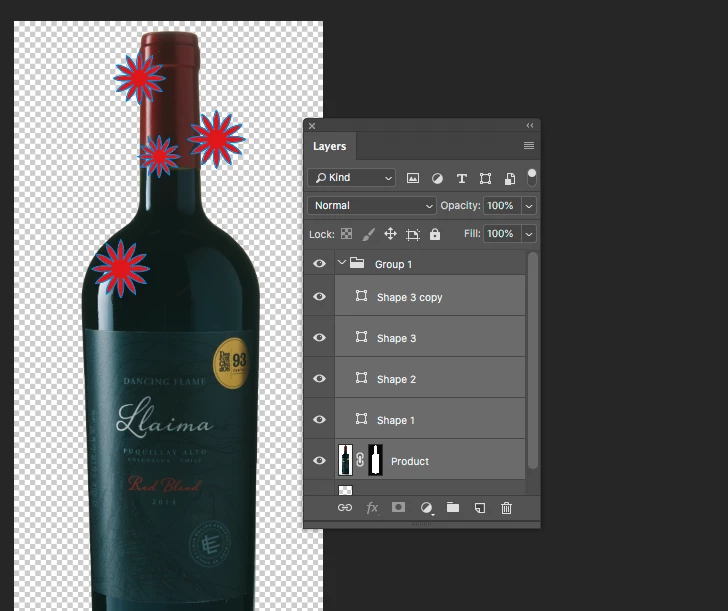Filter layers by adjustment layers icon
The height and width of the screenshot is (611, 728).
pos(437,178)
